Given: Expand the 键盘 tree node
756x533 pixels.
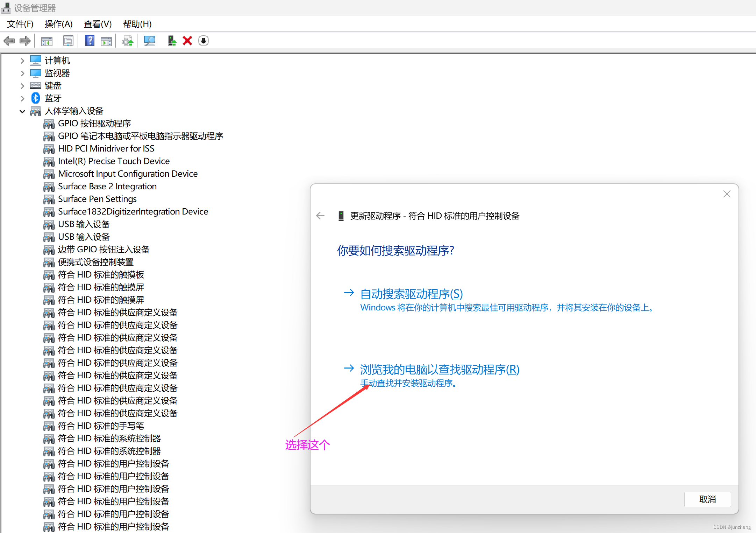Looking at the screenshot, I should 22,86.
